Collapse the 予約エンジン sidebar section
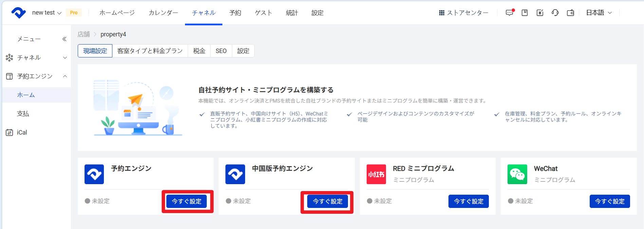Screen dimensions: 644x229 36,76
